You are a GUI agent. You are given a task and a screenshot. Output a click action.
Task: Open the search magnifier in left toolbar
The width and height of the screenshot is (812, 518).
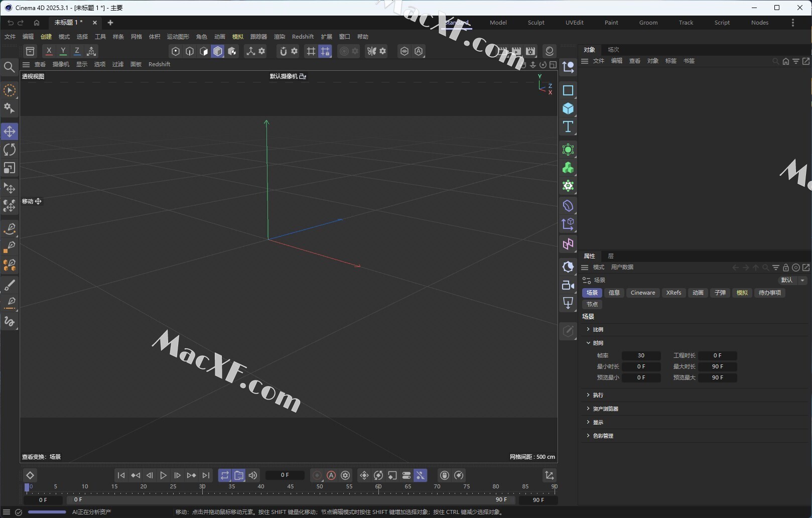tap(9, 67)
